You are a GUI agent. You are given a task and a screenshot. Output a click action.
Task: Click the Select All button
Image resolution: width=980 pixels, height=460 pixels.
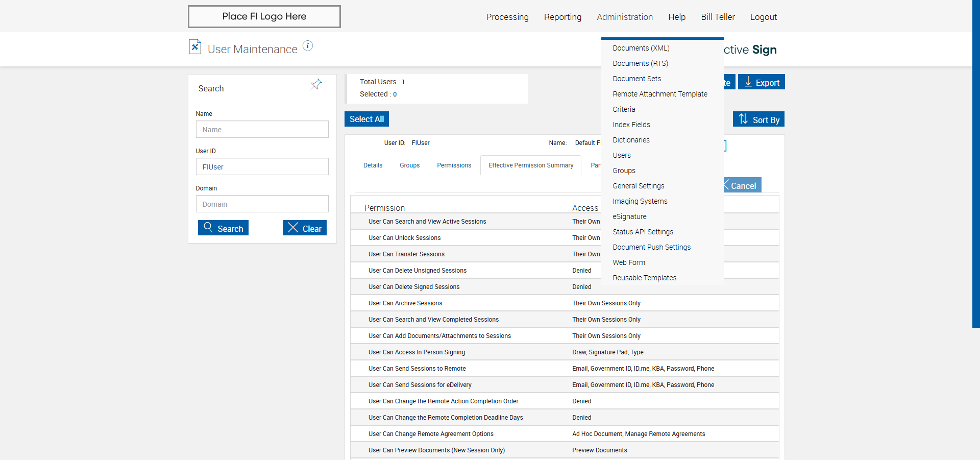(x=366, y=119)
